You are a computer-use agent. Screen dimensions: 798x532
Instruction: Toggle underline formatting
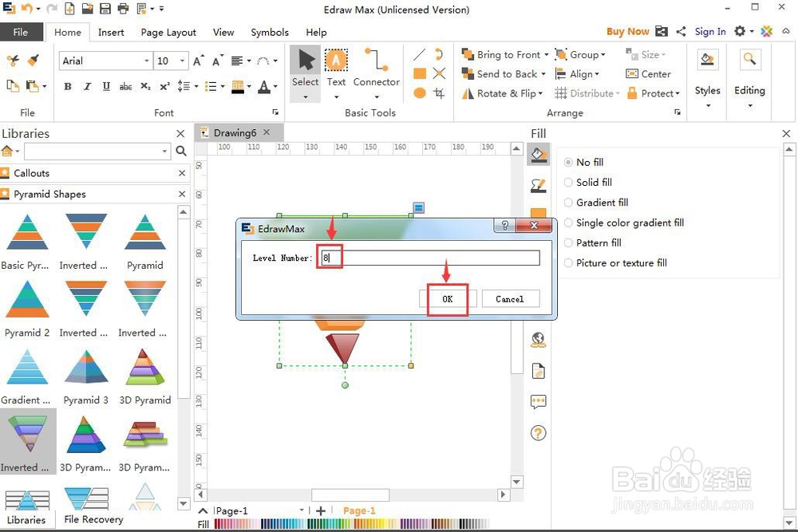[106, 86]
